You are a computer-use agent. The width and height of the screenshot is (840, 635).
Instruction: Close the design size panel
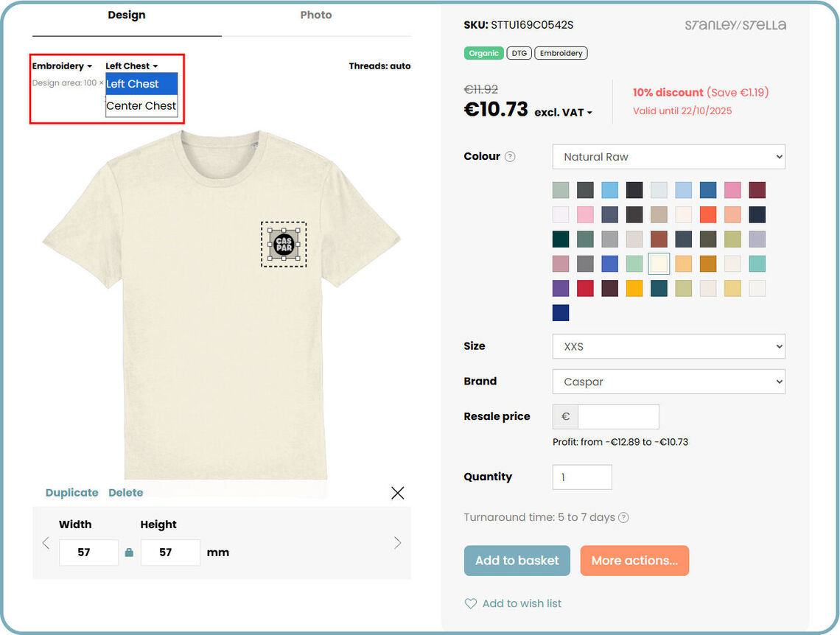[x=398, y=493]
